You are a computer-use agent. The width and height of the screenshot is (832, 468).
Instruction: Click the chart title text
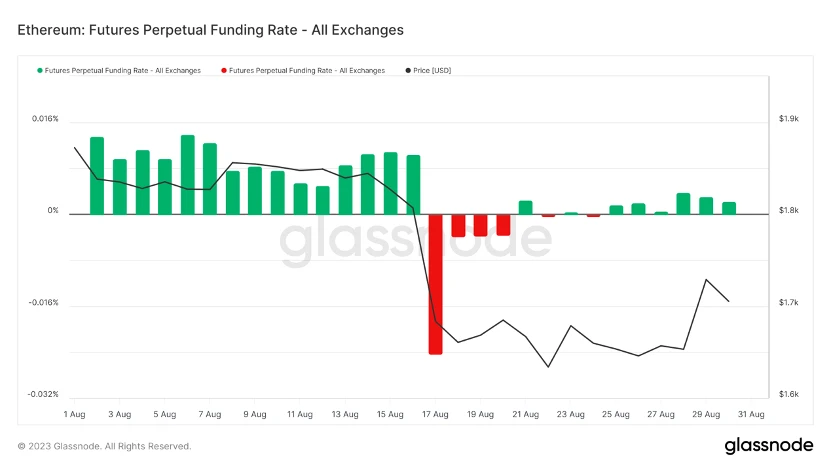click(211, 30)
